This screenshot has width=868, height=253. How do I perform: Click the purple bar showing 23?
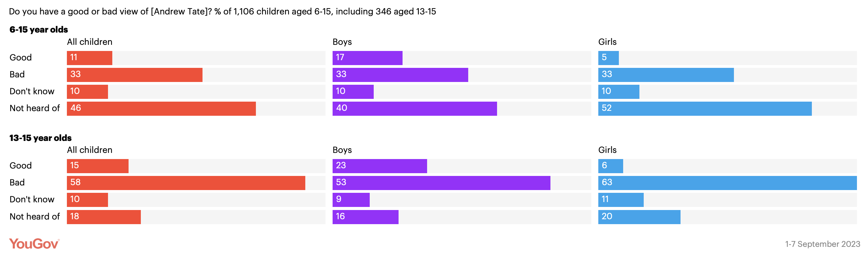(x=380, y=166)
